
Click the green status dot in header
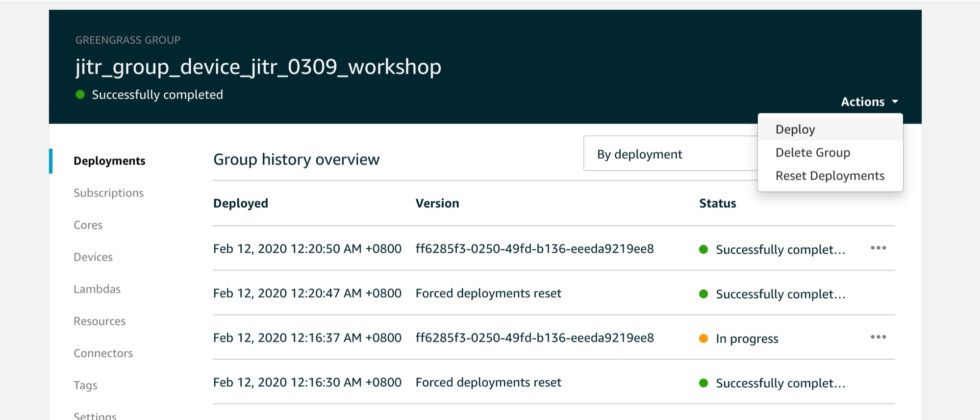(x=80, y=94)
